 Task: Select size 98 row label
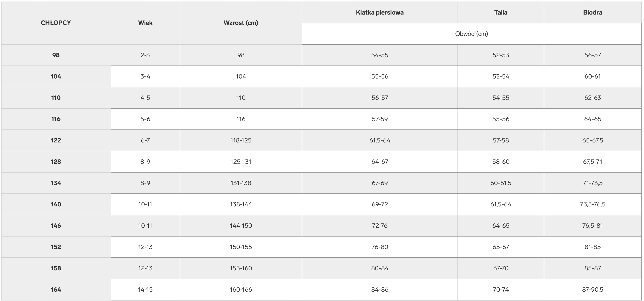(x=56, y=55)
